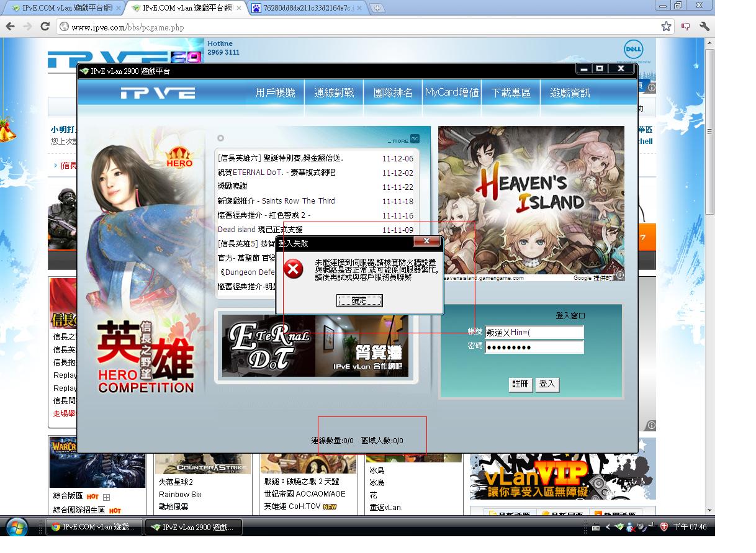This screenshot has width=756, height=553.
Task: Open the 團隊排名 menu
Action: coord(394,93)
